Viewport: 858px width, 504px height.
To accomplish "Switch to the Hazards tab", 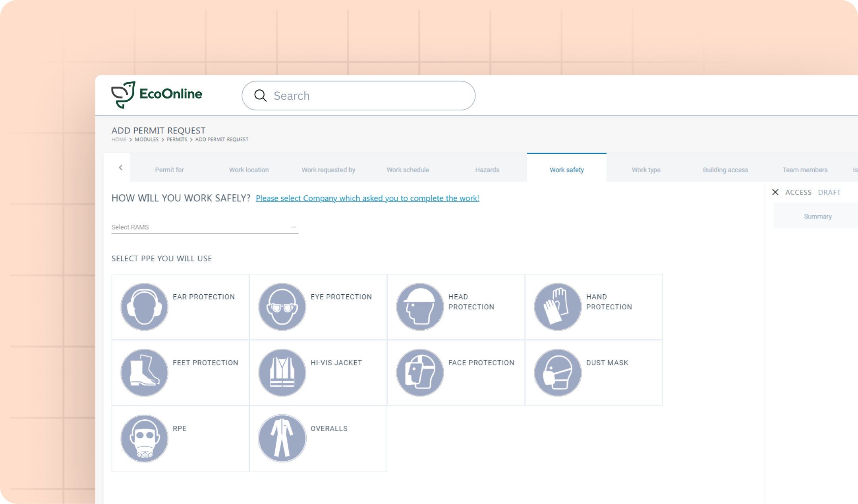I will tap(487, 170).
